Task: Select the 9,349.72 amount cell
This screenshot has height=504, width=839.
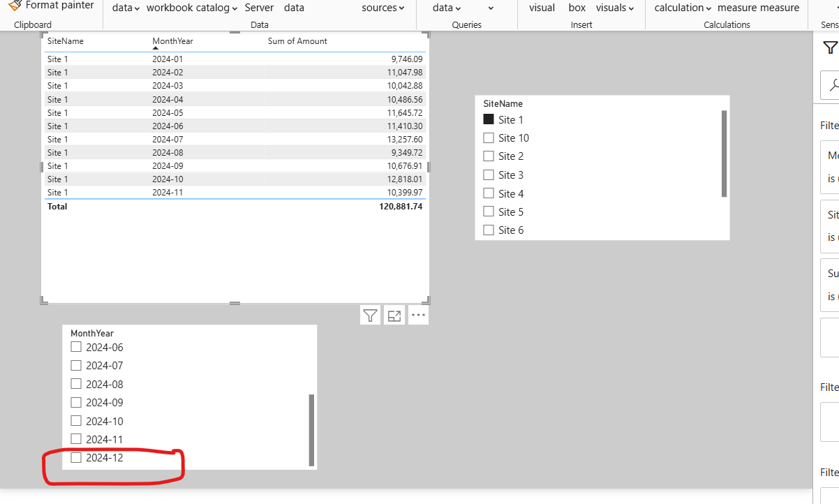Action: pos(407,152)
